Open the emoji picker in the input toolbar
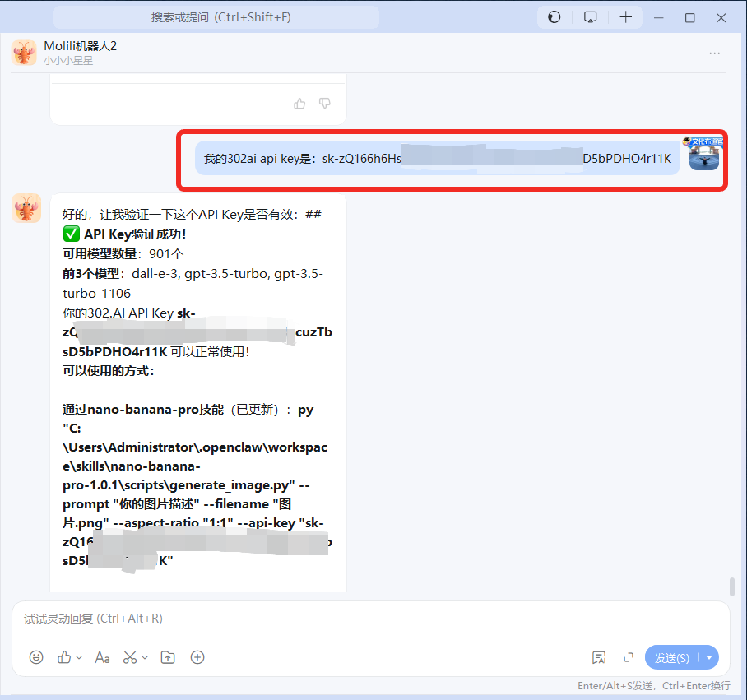The height and width of the screenshot is (700, 747). [x=36, y=657]
